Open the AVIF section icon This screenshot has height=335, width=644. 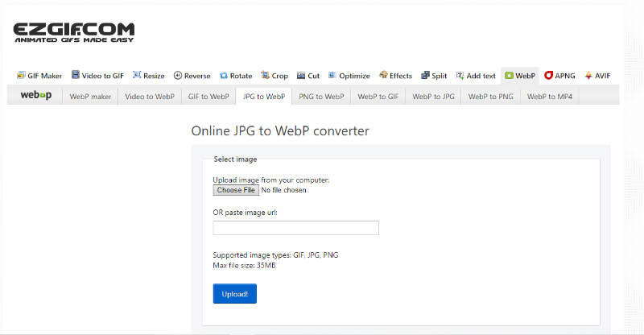click(588, 75)
